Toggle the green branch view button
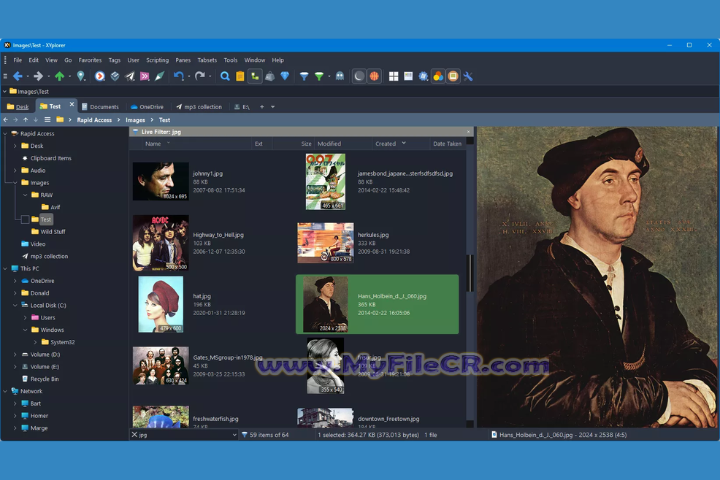This screenshot has width=720, height=480. click(255, 76)
